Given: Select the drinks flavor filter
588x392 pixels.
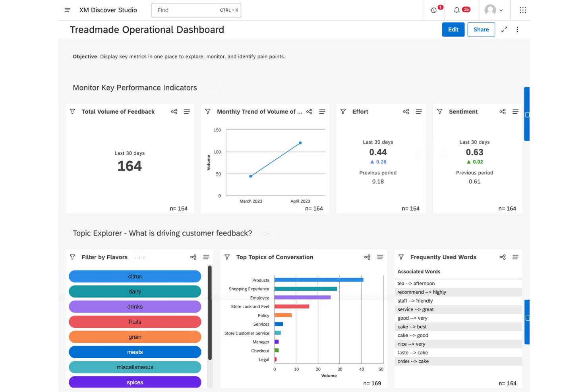Looking at the screenshot, I should (135, 307).
